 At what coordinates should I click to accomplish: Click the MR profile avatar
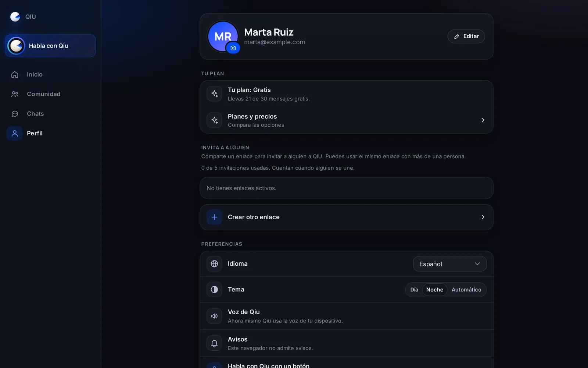click(x=223, y=36)
